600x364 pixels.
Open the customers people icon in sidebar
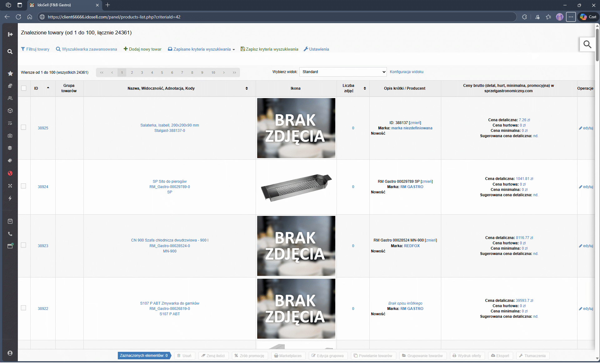coord(10,98)
